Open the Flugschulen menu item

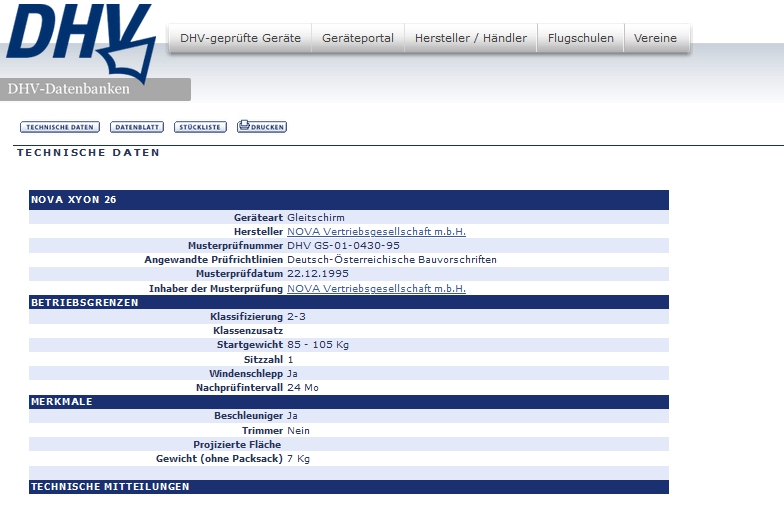tap(580, 38)
